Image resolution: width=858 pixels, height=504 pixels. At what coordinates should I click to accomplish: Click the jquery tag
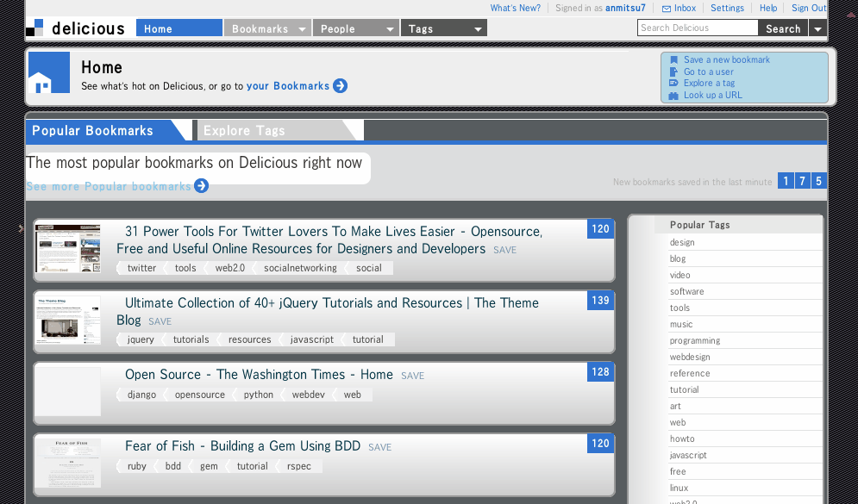point(141,339)
